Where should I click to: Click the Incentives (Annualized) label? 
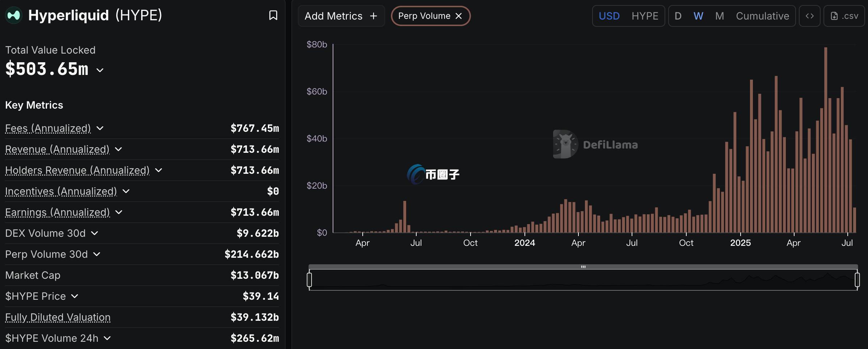[61, 191]
